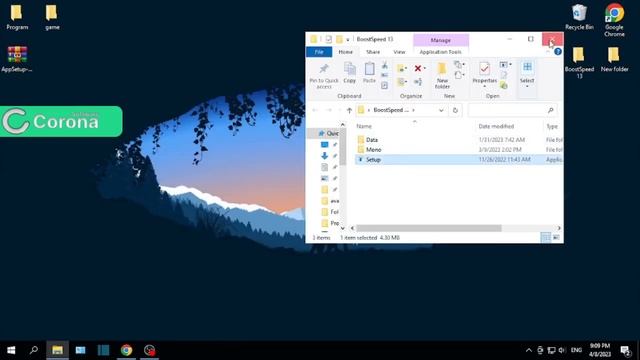
Task: Open Recycle Bin on the desktop
Action: coord(579,17)
